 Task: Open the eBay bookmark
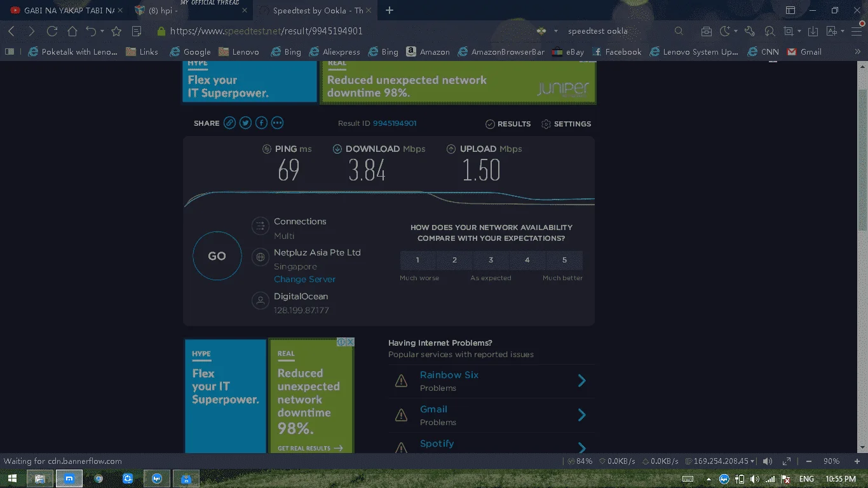pyautogui.click(x=568, y=52)
